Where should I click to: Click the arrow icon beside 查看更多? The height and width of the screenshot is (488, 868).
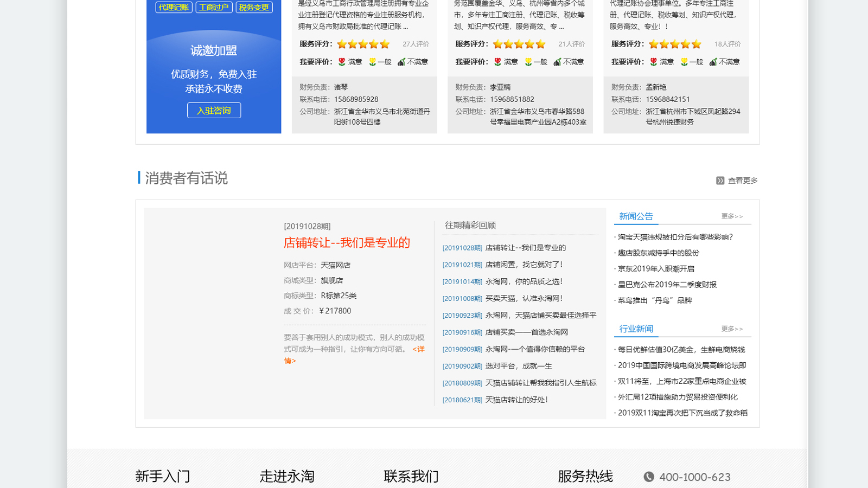tap(720, 181)
